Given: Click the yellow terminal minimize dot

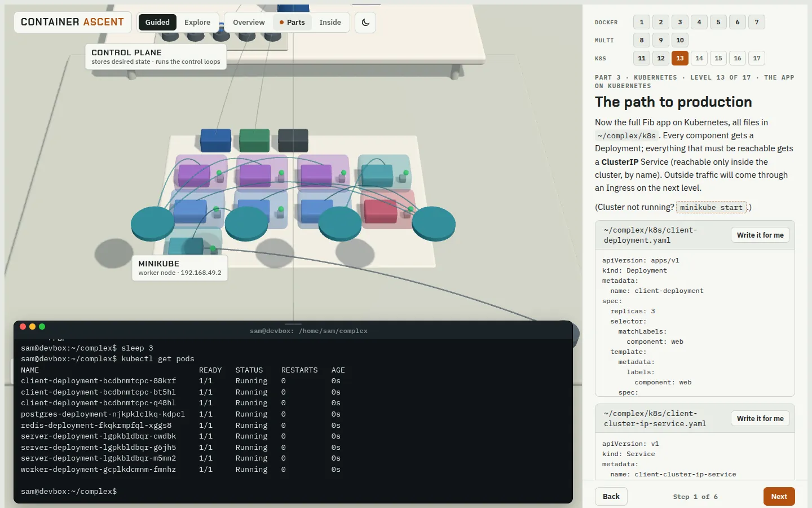Looking at the screenshot, I should [x=33, y=327].
